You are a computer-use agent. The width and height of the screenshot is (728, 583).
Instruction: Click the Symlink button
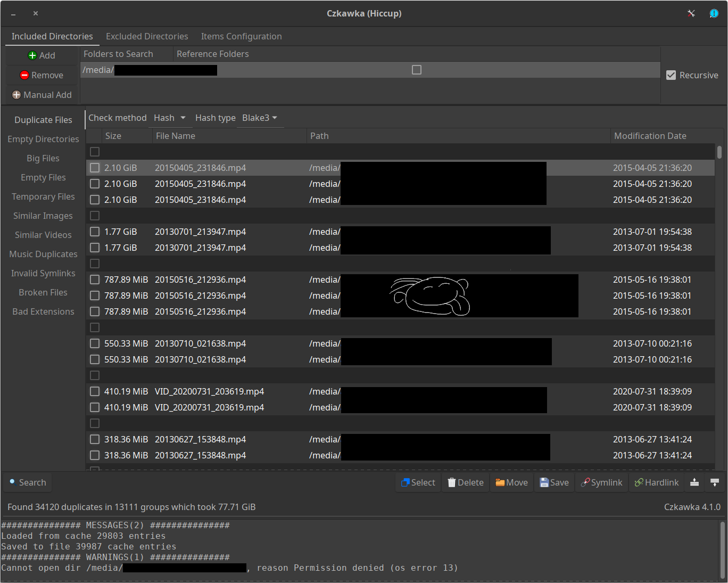601,482
